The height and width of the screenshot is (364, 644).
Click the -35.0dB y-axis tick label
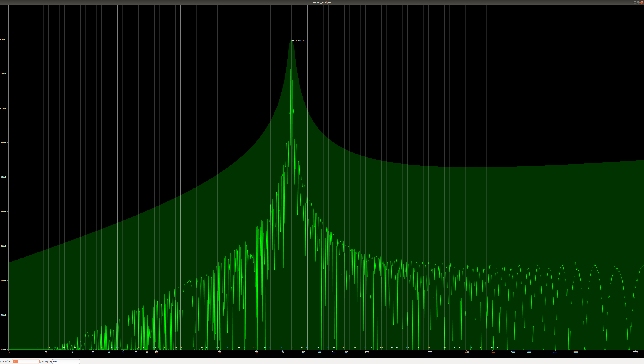tap(4, 177)
